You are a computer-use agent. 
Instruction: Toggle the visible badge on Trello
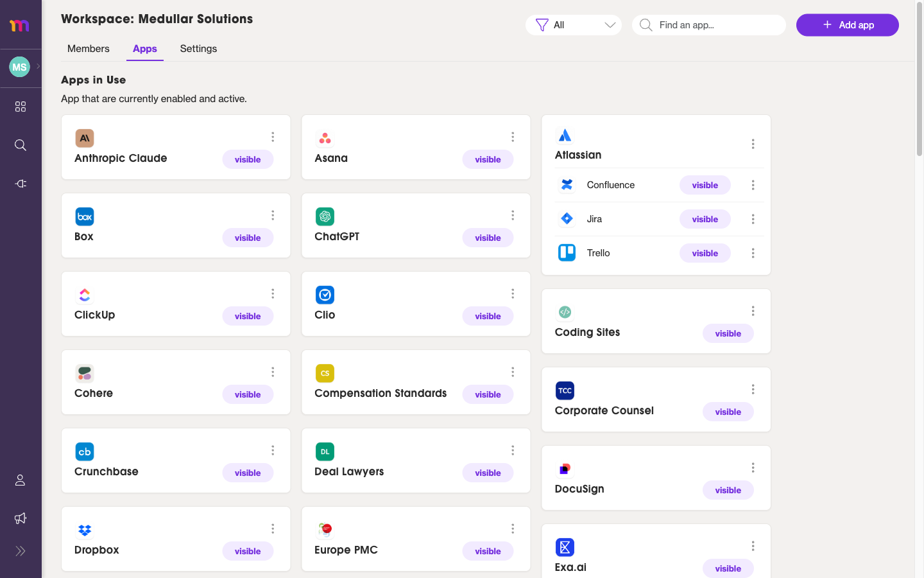coord(705,253)
